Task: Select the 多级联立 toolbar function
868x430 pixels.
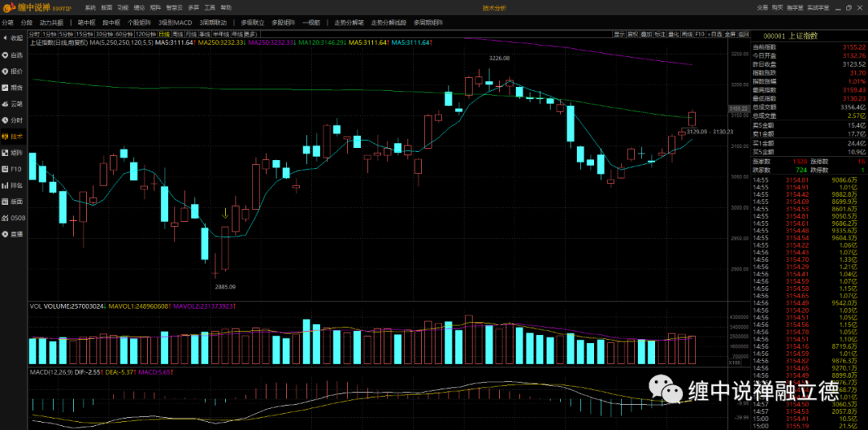Action: click(x=252, y=23)
